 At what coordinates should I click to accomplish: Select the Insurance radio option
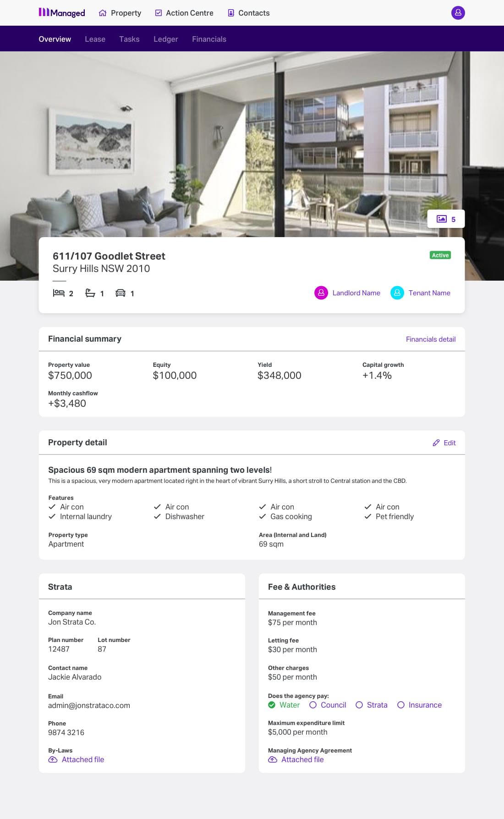401,705
